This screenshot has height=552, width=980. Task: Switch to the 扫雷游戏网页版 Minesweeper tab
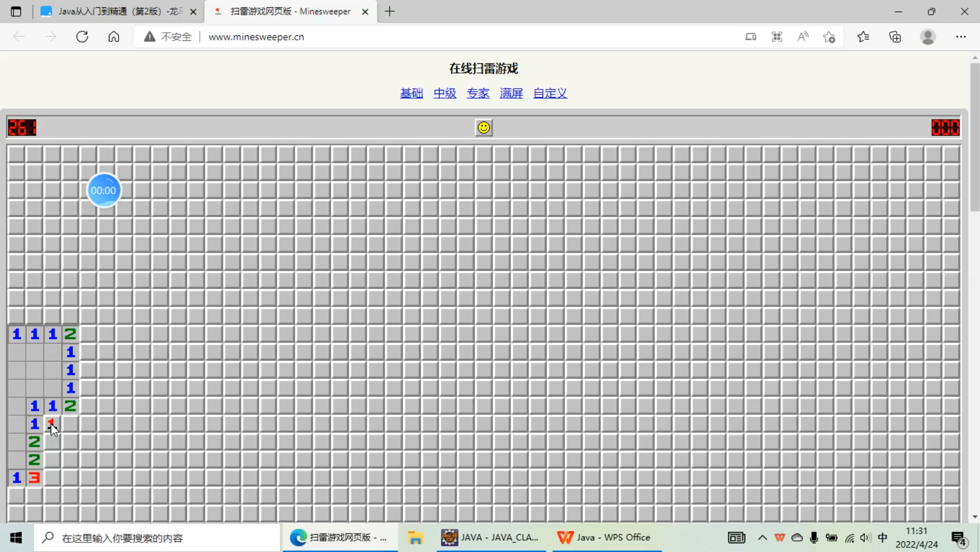(290, 11)
